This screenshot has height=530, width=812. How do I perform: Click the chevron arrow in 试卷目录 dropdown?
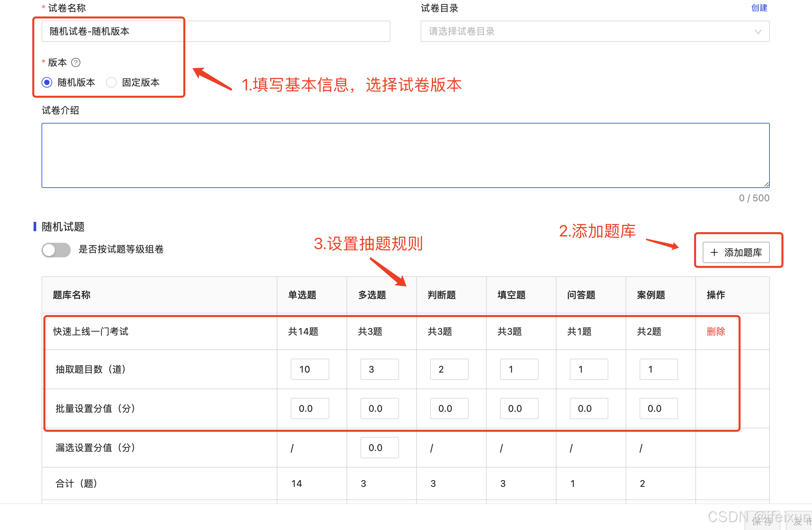tap(758, 32)
